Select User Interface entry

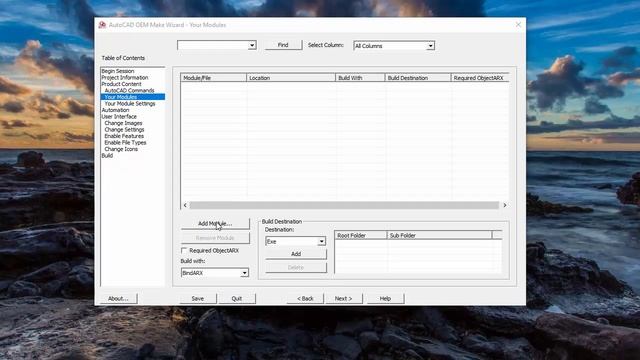pyautogui.click(x=119, y=117)
